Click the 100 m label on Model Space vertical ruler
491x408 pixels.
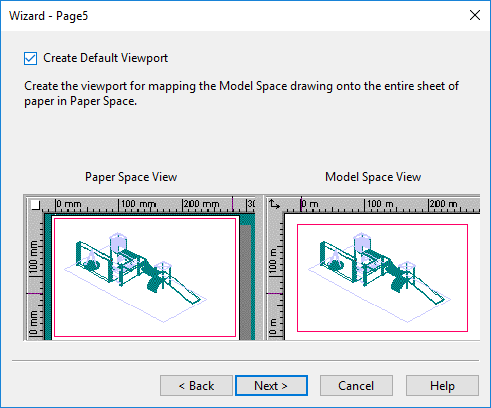point(273,262)
